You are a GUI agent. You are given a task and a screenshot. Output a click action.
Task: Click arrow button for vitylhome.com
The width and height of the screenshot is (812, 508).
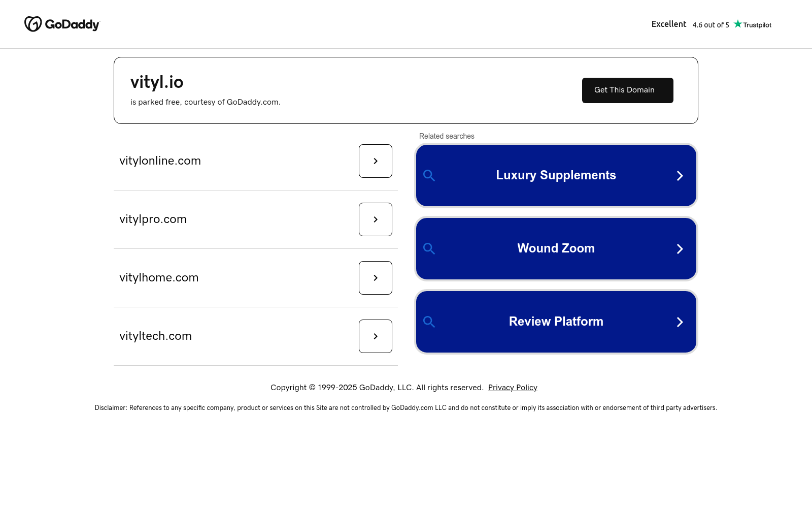click(375, 278)
